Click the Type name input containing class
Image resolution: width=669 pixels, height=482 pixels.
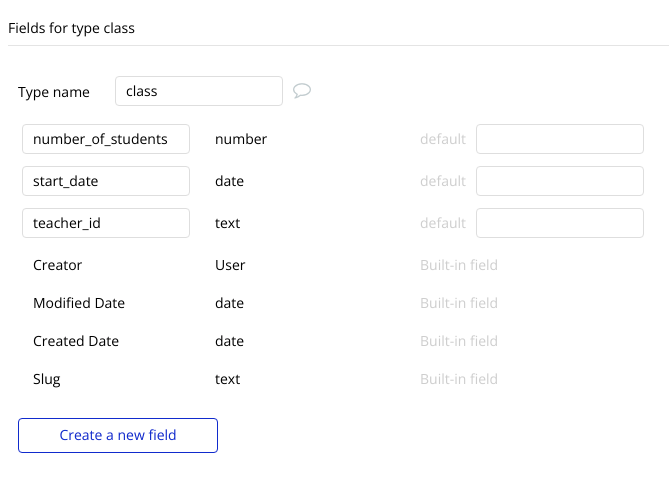click(x=199, y=91)
